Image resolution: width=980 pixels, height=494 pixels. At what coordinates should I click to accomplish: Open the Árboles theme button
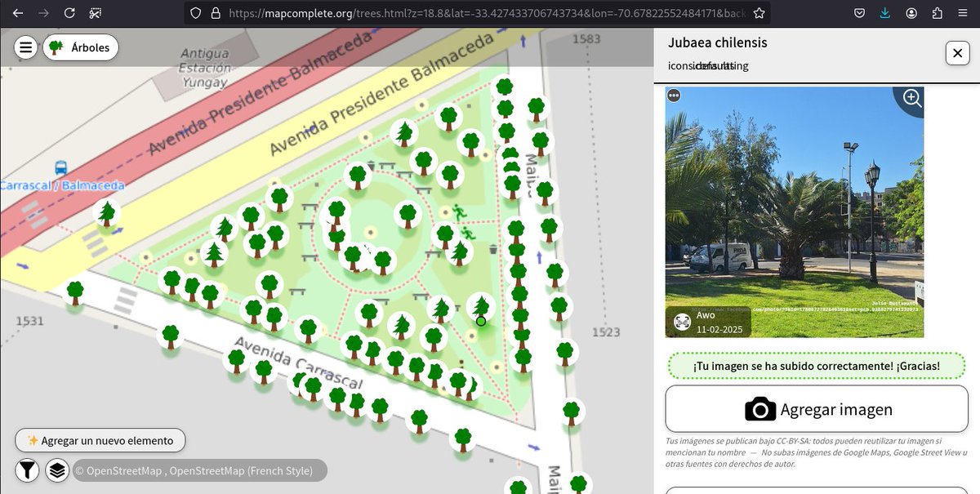81,47
